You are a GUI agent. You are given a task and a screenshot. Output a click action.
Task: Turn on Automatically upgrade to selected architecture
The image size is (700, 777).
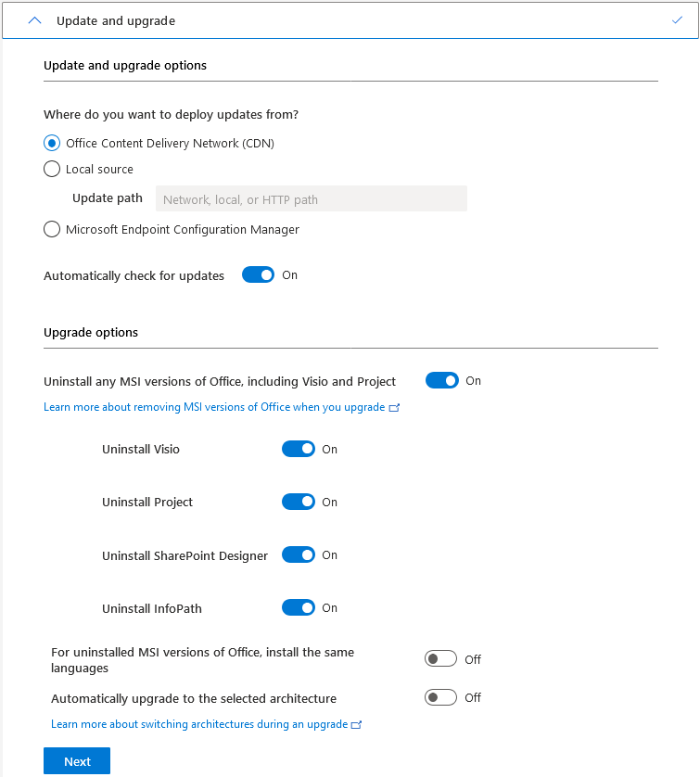coord(440,697)
